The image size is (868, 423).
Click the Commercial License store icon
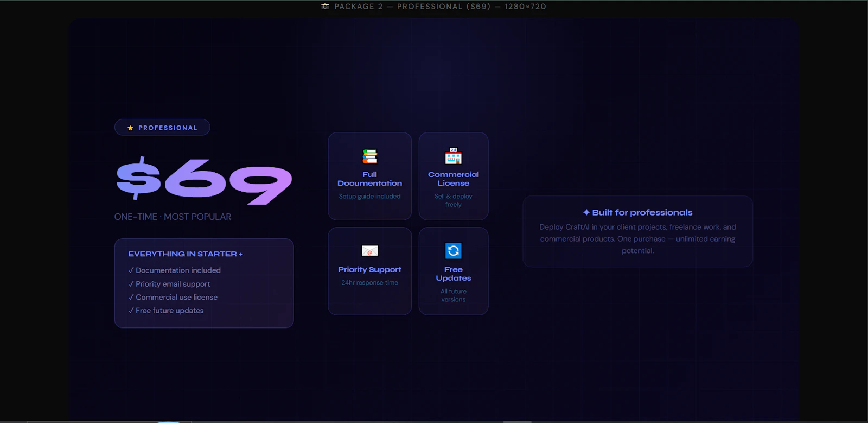tap(454, 156)
